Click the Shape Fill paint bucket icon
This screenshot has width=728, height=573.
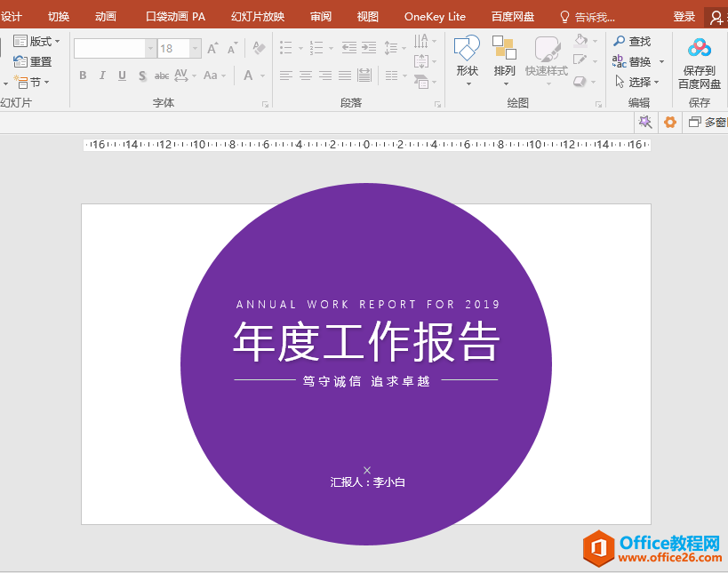(580, 40)
